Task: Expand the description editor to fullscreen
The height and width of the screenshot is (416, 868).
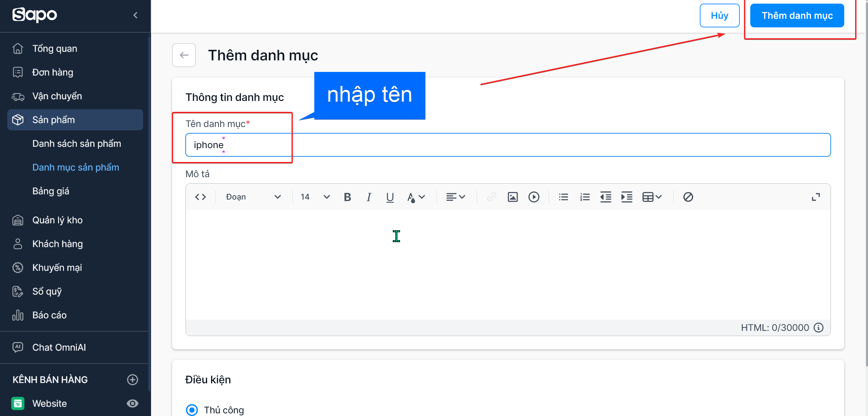Action: [x=816, y=197]
